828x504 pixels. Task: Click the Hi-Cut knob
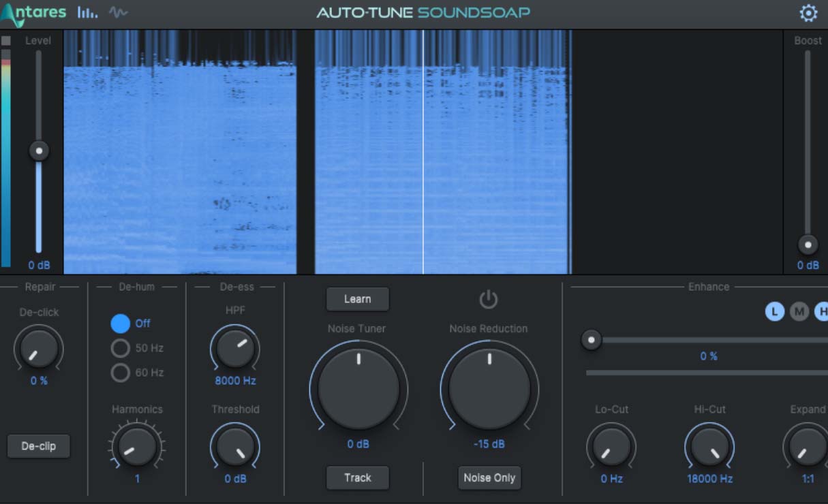tap(709, 446)
